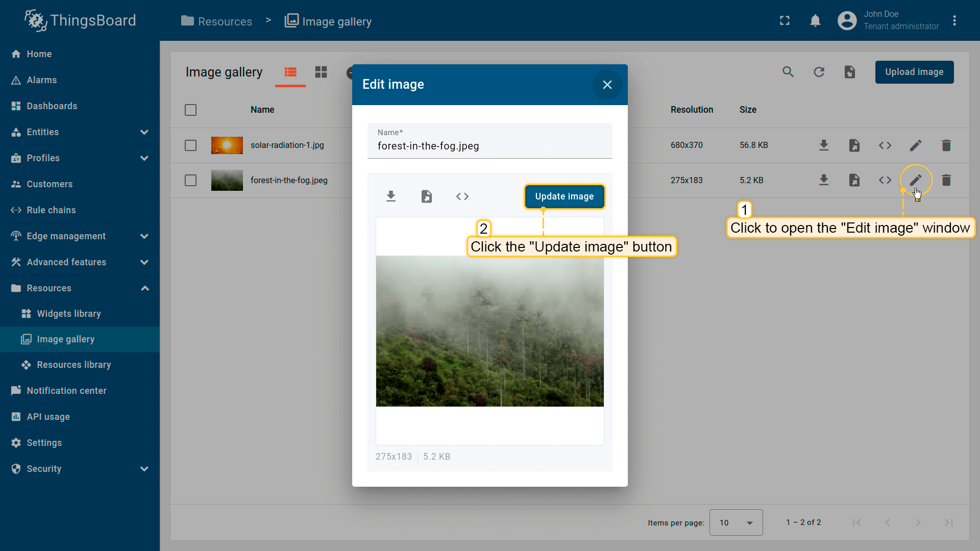Viewport: 980px width, 551px height.
Task: Switch to grid view mode
Action: [x=321, y=72]
